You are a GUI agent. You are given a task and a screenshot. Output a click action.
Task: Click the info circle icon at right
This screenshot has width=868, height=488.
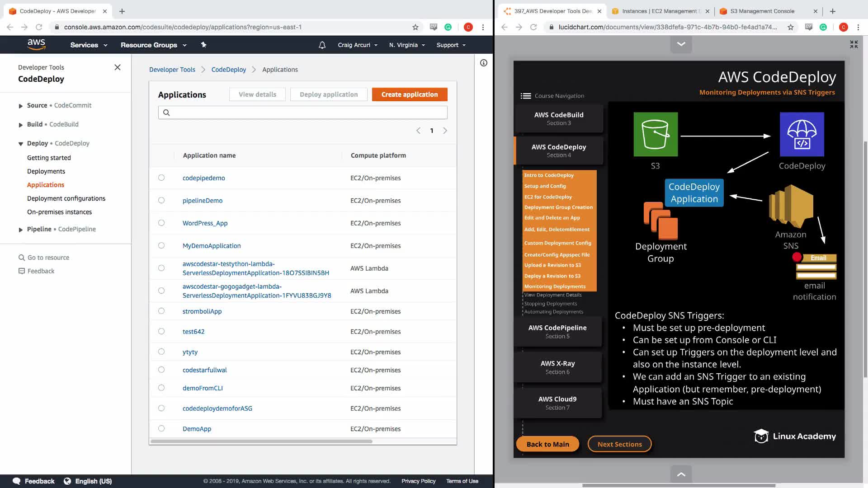point(484,63)
